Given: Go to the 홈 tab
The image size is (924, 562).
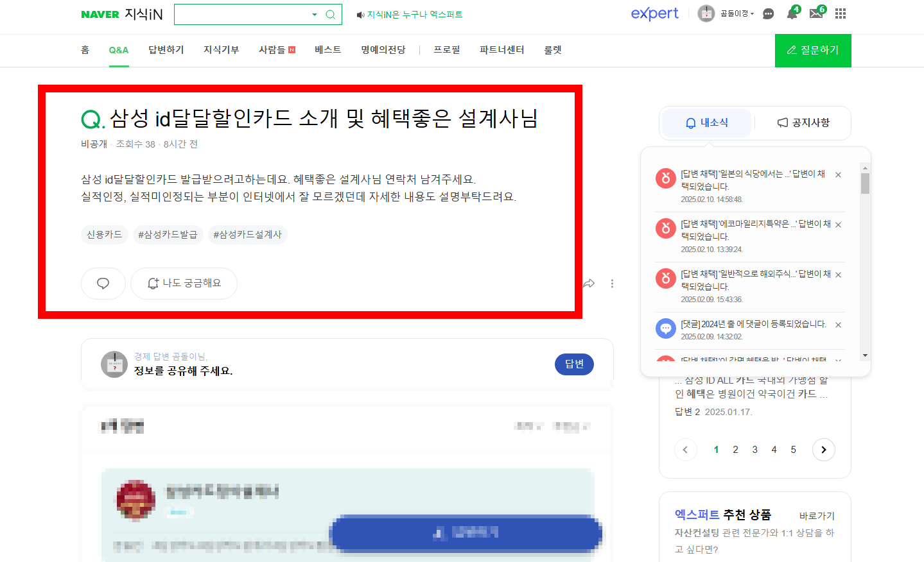Looking at the screenshot, I should pyautogui.click(x=85, y=50).
